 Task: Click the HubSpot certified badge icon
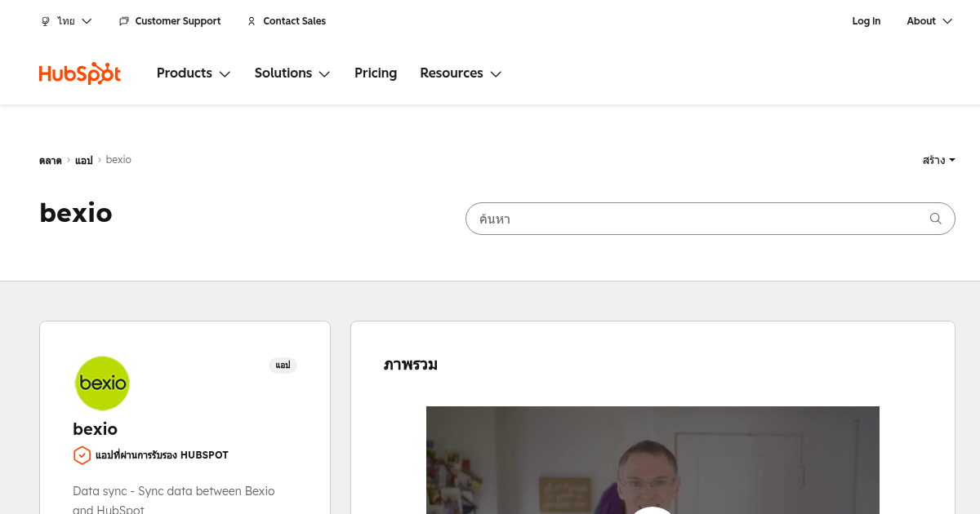click(x=82, y=455)
